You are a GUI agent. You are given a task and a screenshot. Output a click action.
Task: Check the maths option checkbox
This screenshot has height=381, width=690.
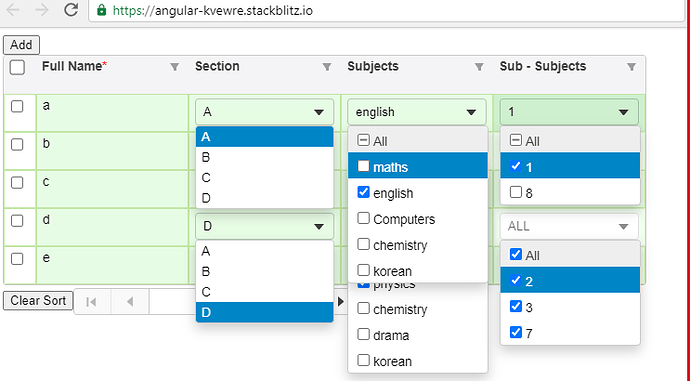click(363, 166)
